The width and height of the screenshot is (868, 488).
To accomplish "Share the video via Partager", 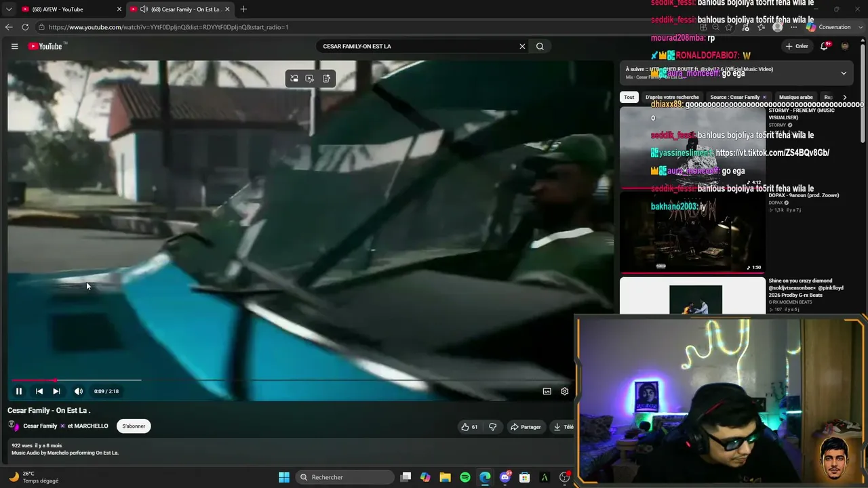I will point(526,427).
